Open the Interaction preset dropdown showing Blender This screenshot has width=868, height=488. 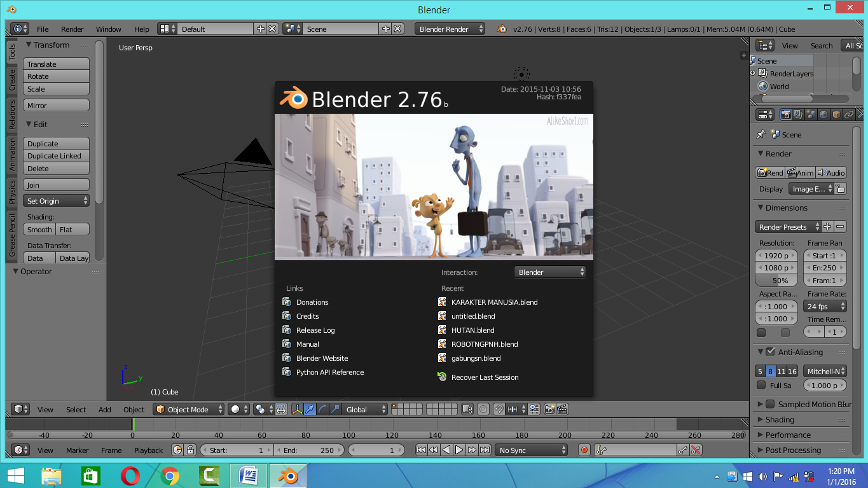[550, 272]
